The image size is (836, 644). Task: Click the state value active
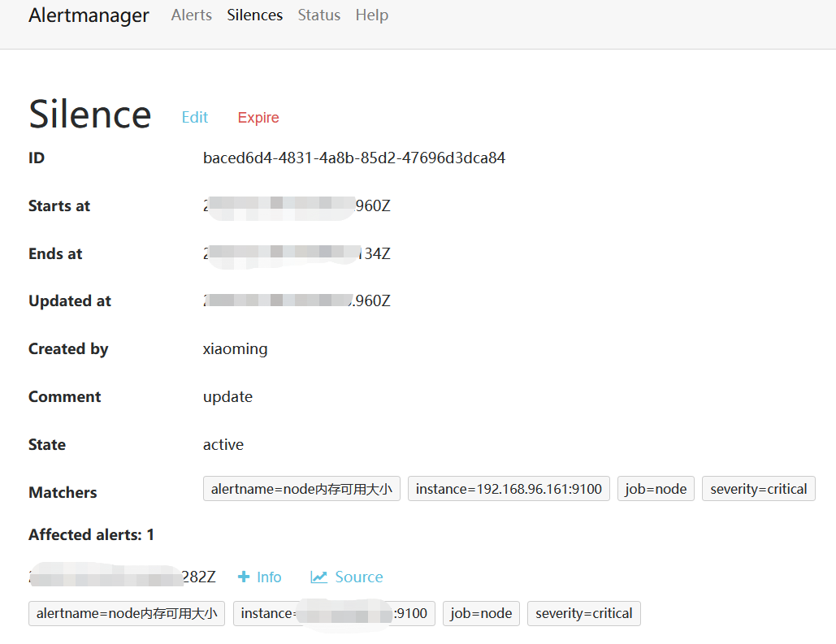point(223,444)
